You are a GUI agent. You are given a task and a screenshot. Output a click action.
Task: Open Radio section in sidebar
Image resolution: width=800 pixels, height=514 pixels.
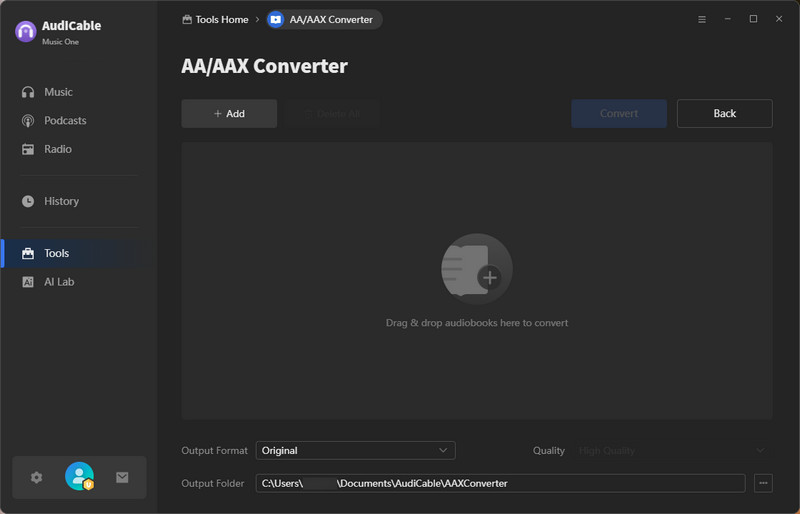pyautogui.click(x=46, y=149)
